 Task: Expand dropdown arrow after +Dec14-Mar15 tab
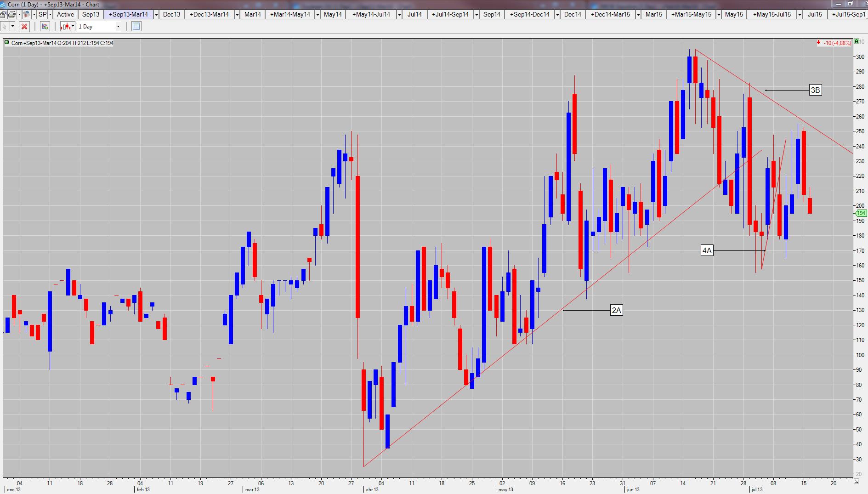pyautogui.click(x=638, y=14)
